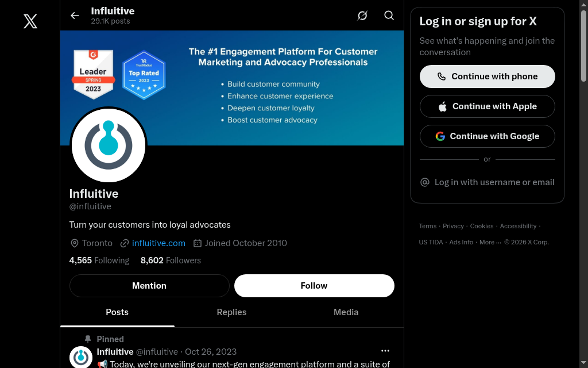Open the US TIDA footer link
The image size is (588, 368).
point(431,242)
